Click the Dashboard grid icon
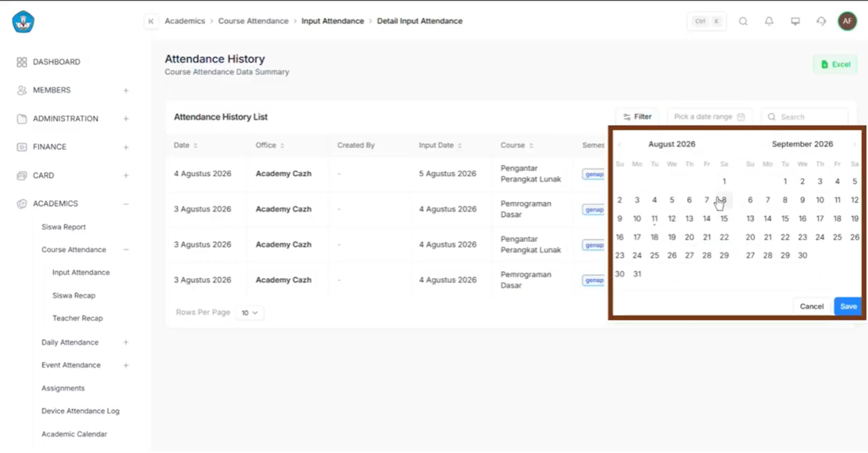The image size is (868, 453). pyautogui.click(x=21, y=62)
